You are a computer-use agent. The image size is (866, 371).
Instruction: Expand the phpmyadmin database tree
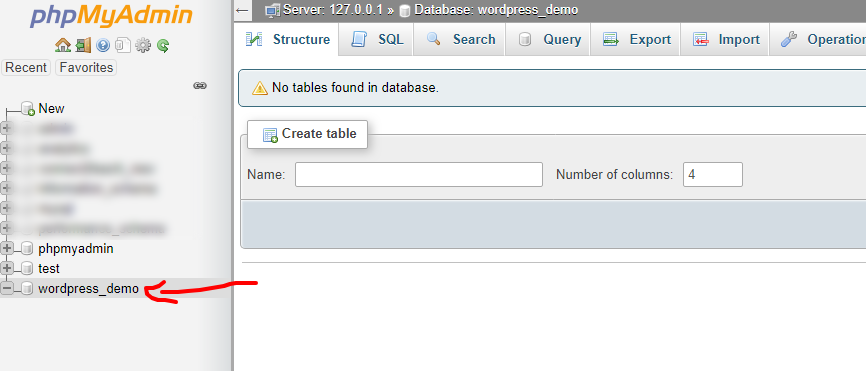pos(7,248)
